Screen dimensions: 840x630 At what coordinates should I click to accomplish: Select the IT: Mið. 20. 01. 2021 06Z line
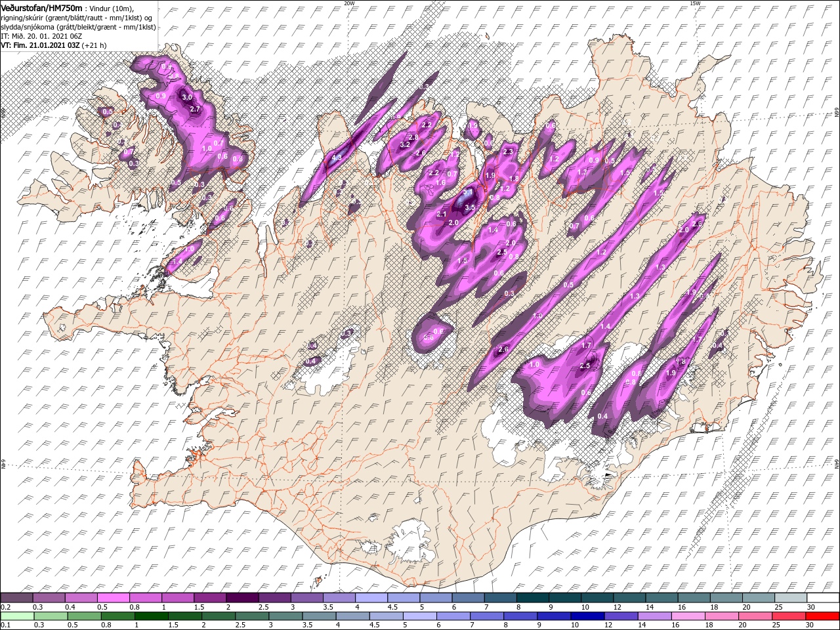pyautogui.click(x=41, y=35)
